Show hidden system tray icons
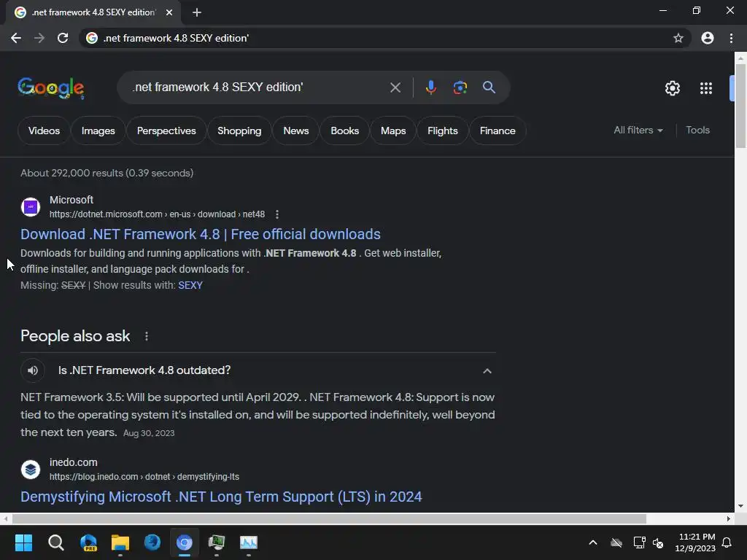Viewport: 747px width, 560px height. [x=592, y=542]
